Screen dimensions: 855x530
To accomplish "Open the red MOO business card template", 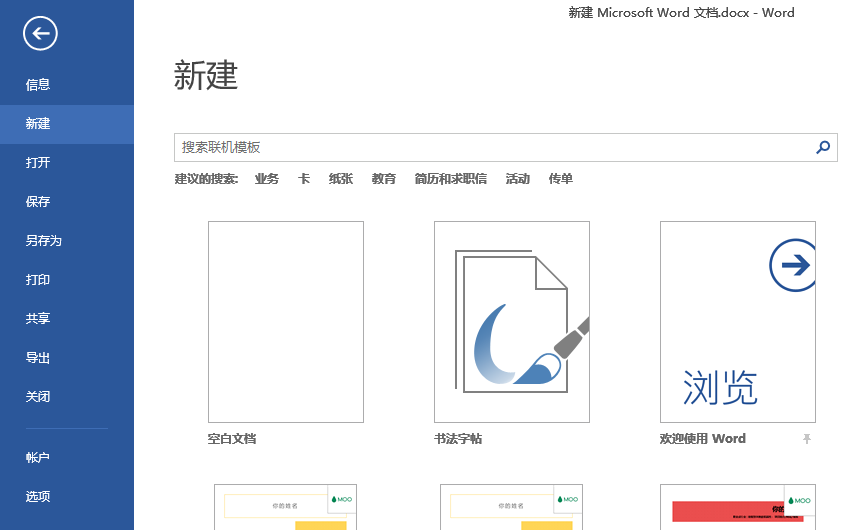I will [x=738, y=507].
